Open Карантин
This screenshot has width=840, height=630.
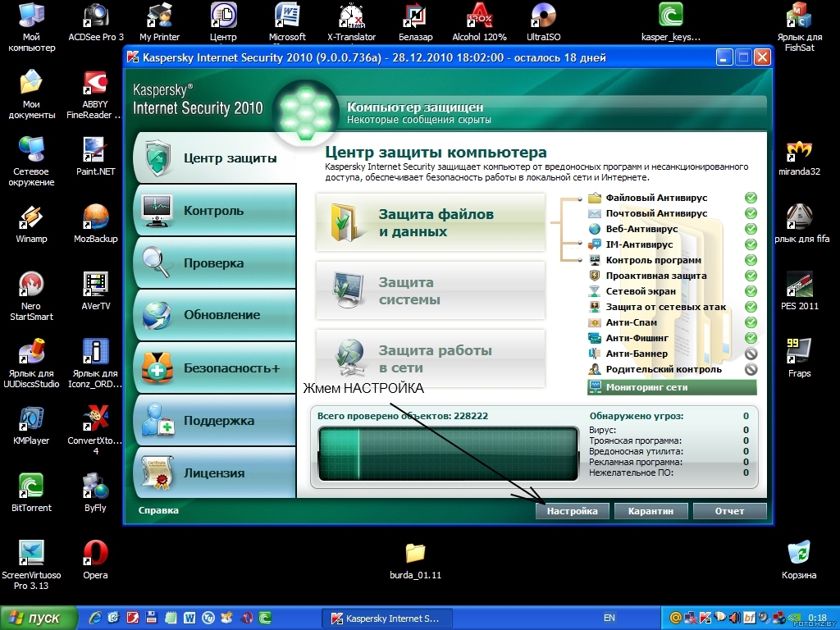[651, 511]
